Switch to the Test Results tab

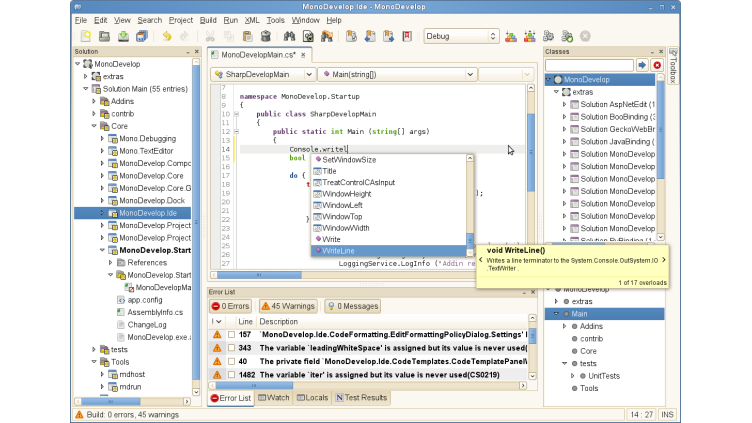pos(361,398)
